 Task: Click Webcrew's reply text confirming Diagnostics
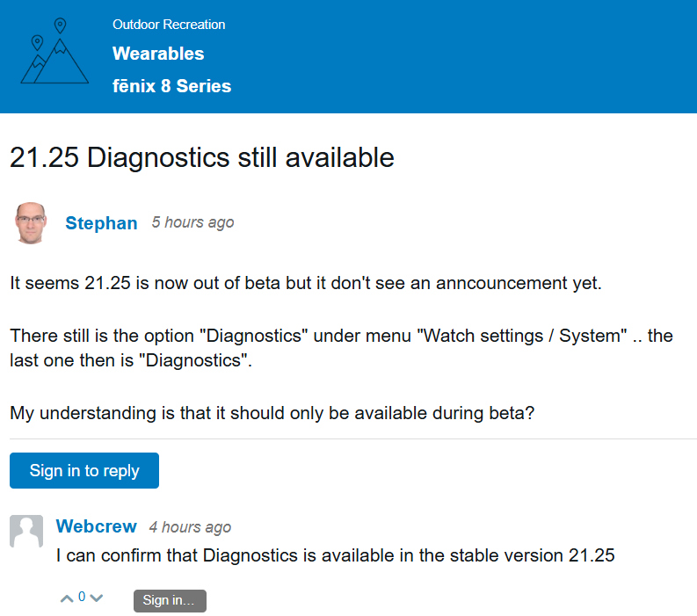pyautogui.click(x=335, y=555)
